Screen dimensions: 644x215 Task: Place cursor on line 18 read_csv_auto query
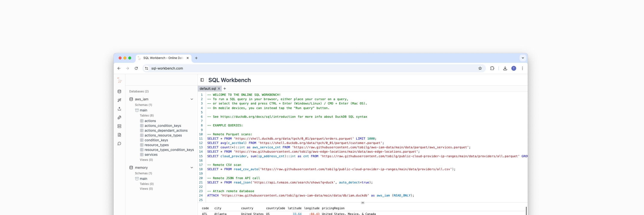coord(331,169)
